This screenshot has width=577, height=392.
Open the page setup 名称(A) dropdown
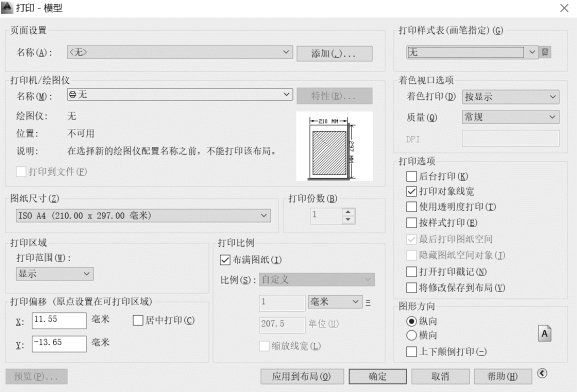[180, 52]
